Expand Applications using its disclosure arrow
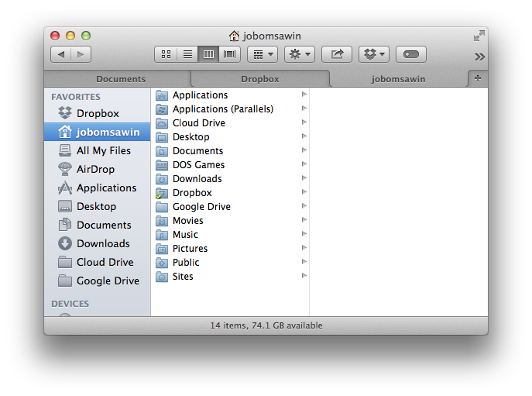 coord(304,95)
